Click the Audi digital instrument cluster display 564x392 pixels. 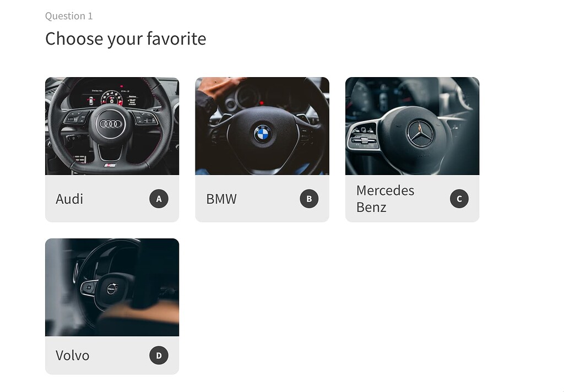[112, 95]
